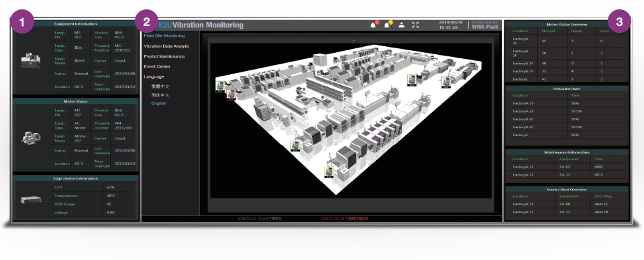Open the Event Center menu item
Screen dimensions: 644x260
pyautogui.click(x=157, y=66)
